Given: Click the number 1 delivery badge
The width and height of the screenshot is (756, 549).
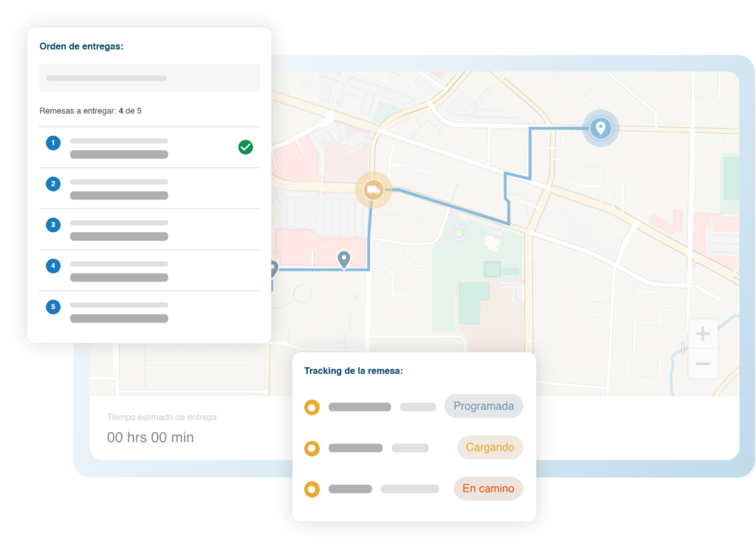Looking at the screenshot, I should click(x=53, y=143).
